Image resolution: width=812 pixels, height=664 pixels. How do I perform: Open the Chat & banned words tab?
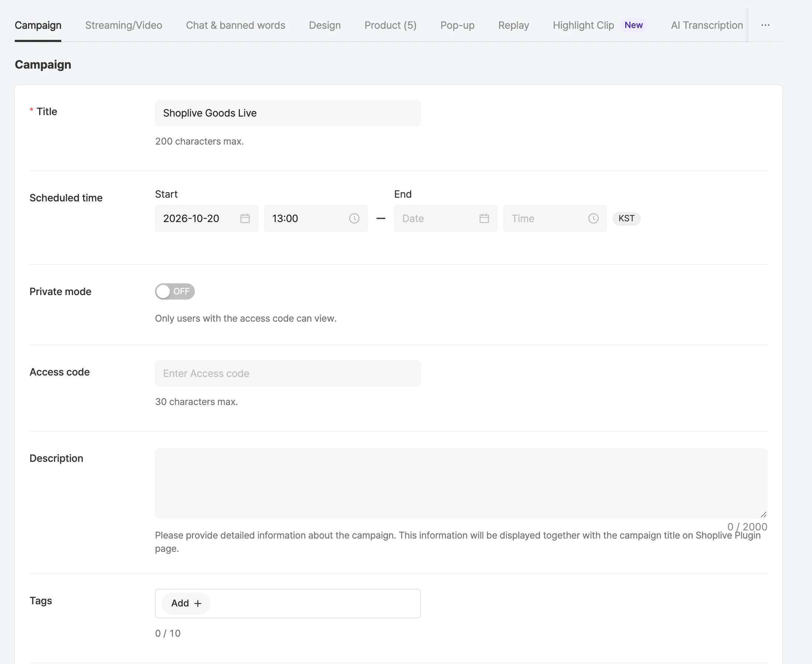[x=235, y=25]
